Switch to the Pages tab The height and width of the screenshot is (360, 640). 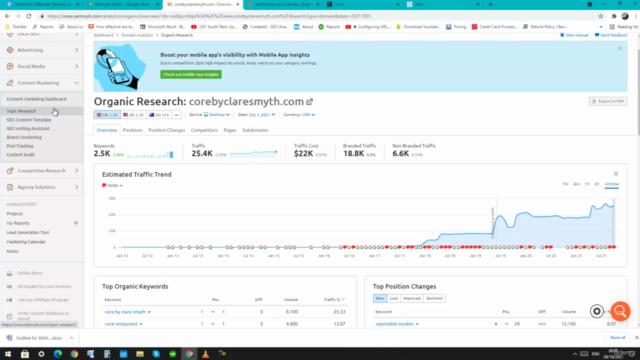click(x=230, y=130)
